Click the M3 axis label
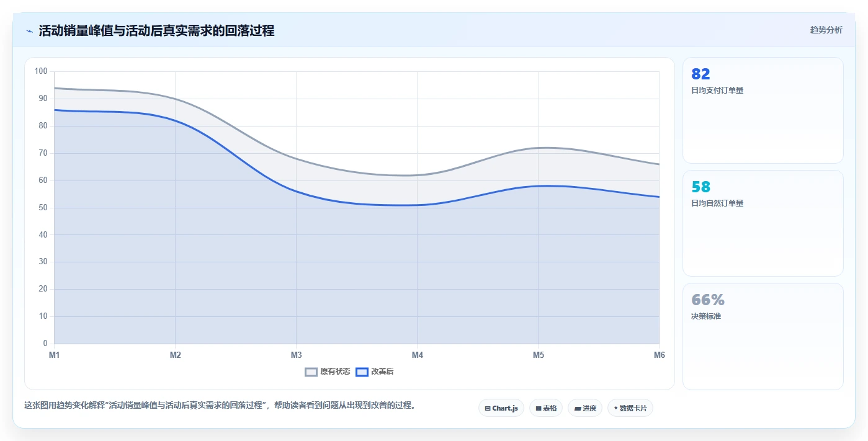The width and height of the screenshot is (868, 441). pyautogui.click(x=297, y=355)
